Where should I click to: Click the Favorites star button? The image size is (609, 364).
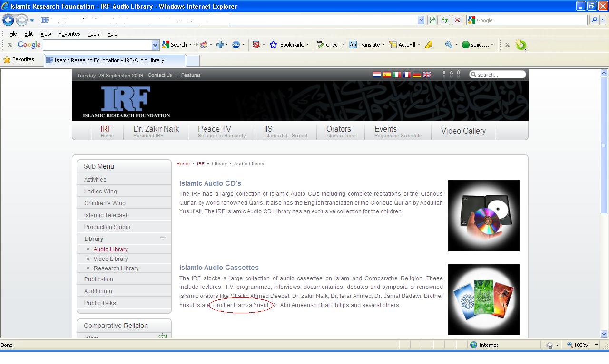(x=19, y=60)
